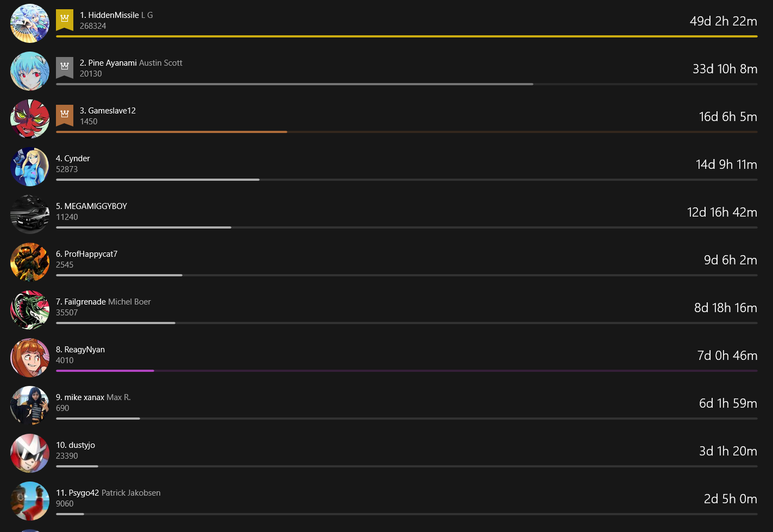Viewport: 773px width, 532px height.
Task: Select Gameslave12's red demon avatar
Action: (30, 119)
